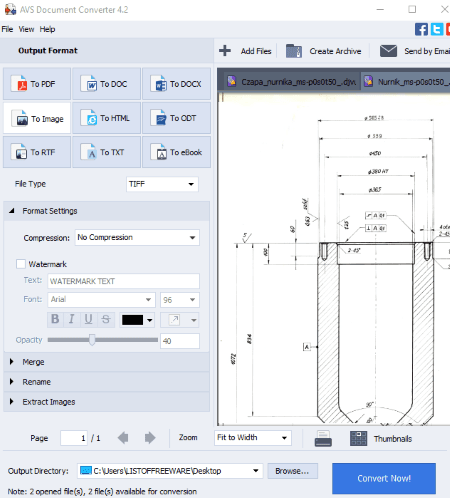Open the View menu
The width and height of the screenshot is (450, 498).
tap(26, 29)
